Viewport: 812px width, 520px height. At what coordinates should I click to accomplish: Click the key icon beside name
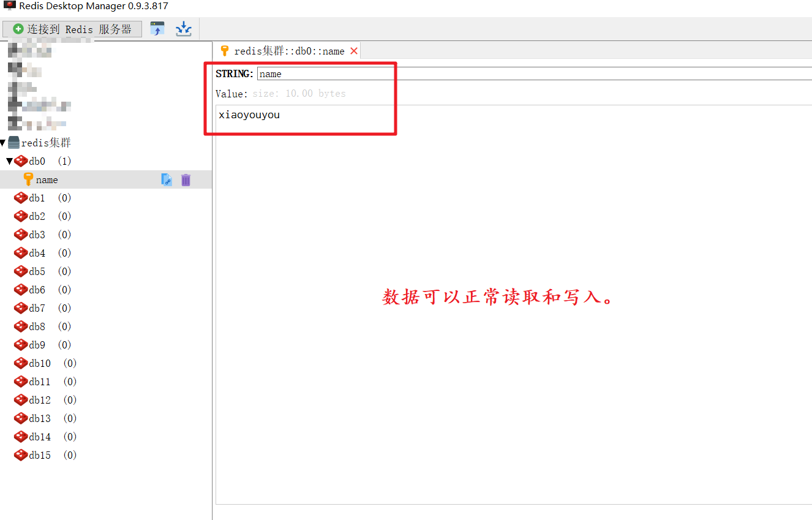tap(28, 179)
